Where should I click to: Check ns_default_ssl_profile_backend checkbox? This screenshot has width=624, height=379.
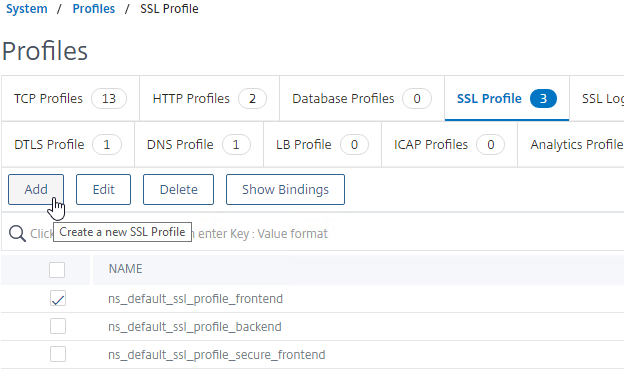click(58, 326)
